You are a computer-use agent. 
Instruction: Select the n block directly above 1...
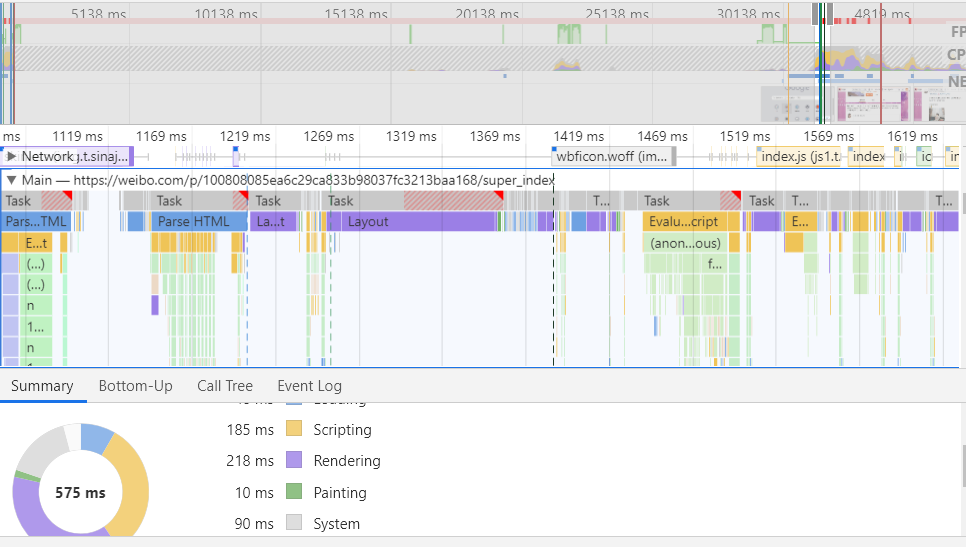point(35,306)
